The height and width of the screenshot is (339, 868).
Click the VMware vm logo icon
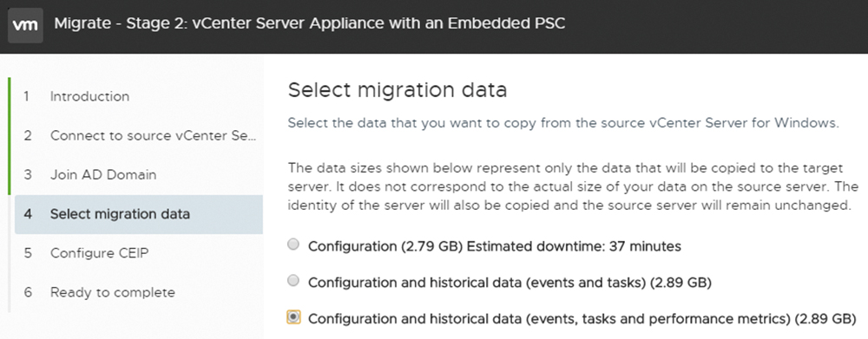[25, 25]
